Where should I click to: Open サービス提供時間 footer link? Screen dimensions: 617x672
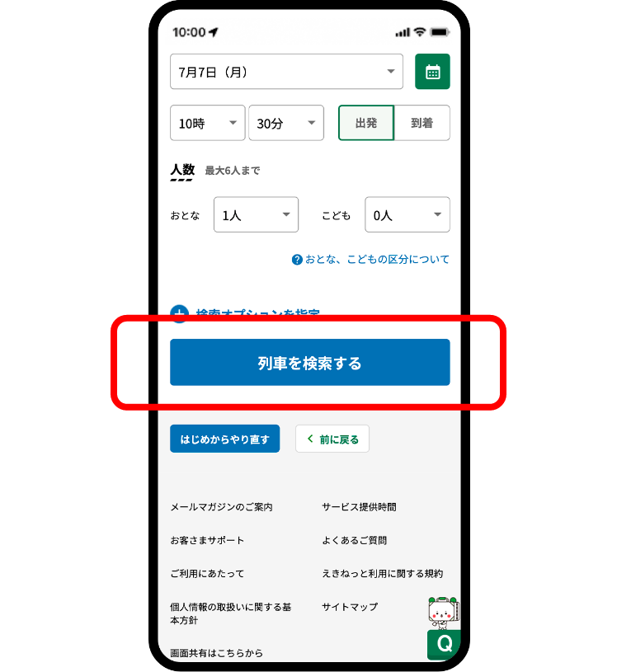tap(359, 507)
